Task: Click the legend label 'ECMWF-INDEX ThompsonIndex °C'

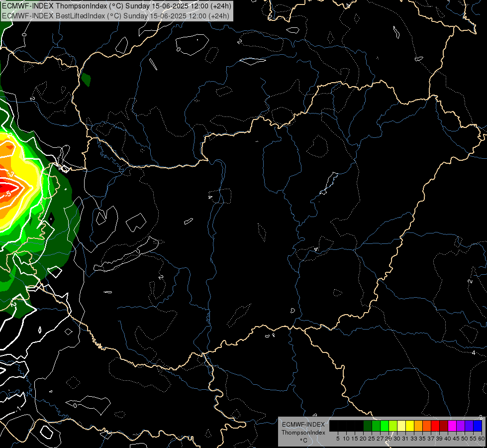Action: [303, 432]
